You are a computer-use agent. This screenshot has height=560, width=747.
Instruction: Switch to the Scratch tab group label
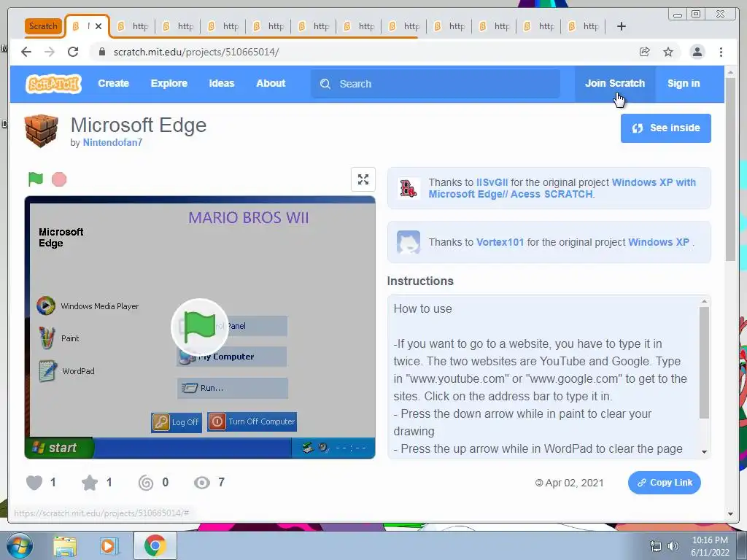43,26
